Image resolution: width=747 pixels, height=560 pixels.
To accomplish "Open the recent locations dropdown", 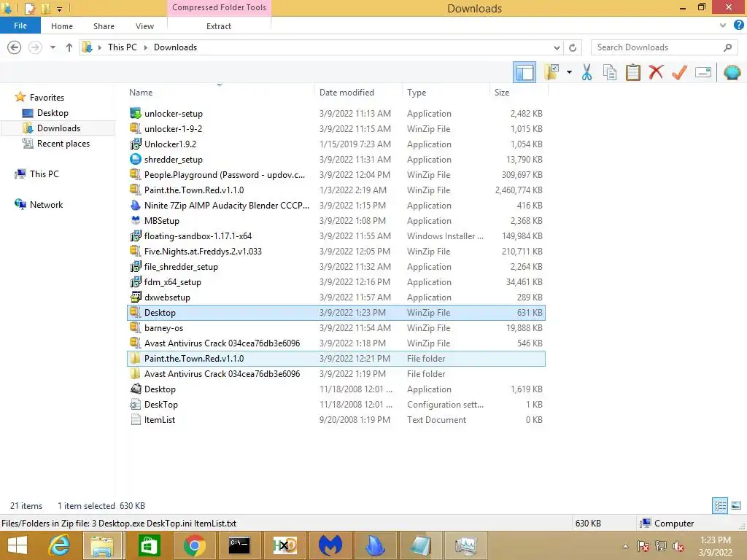I will coord(53,47).
